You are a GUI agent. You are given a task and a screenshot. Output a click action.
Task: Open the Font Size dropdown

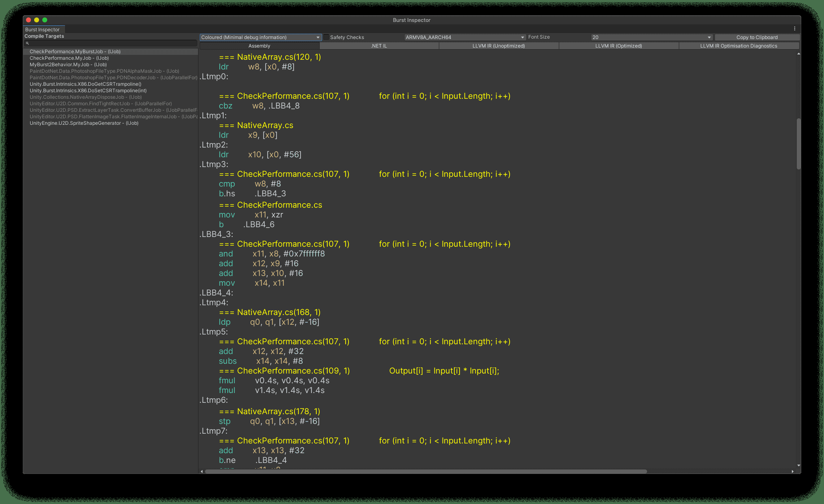coord(651,37)
